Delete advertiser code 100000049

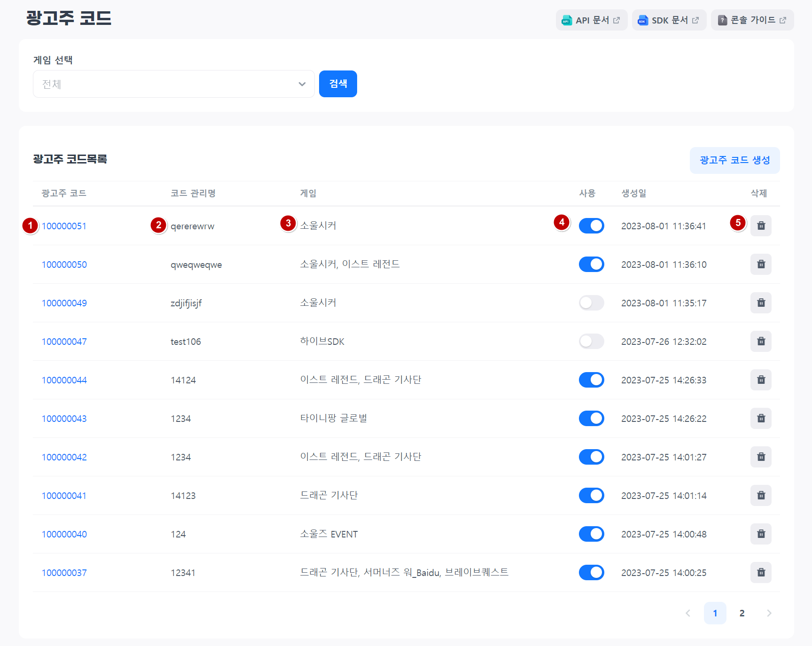point(761,303)
